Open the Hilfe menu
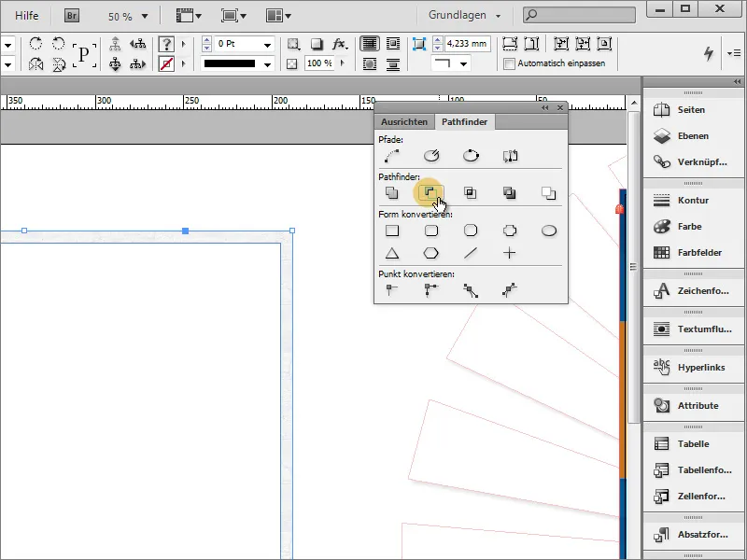747x560 pixels. coord(27,16)
